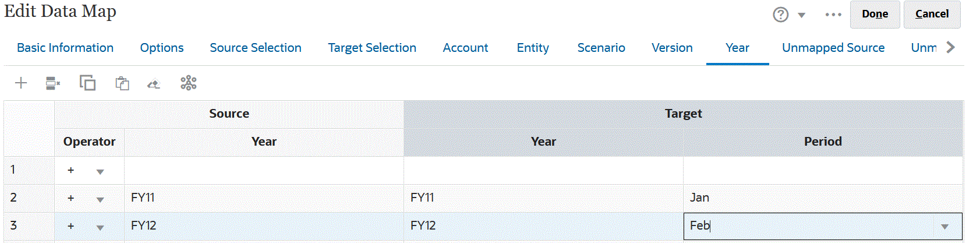Click the add row plus icon
The height and width of the screenshot is (243, 980).
click(x=21, y=83)
